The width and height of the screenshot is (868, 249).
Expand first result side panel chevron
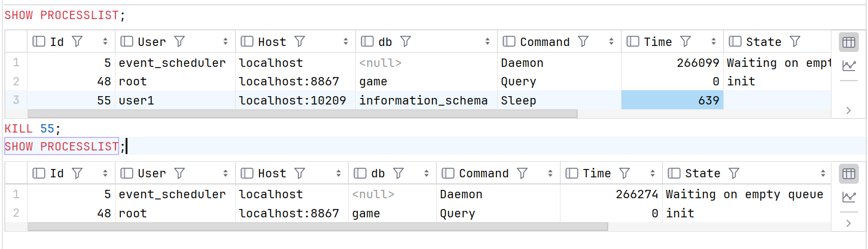point(848,110)
